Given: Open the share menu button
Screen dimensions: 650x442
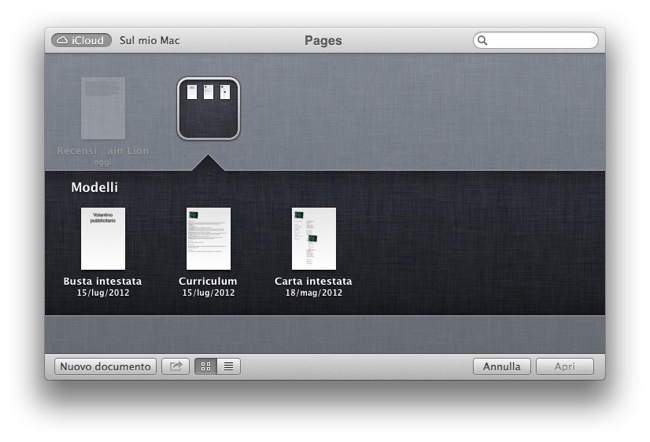Looking at the screenshot, I should click(x=175, y=367).
